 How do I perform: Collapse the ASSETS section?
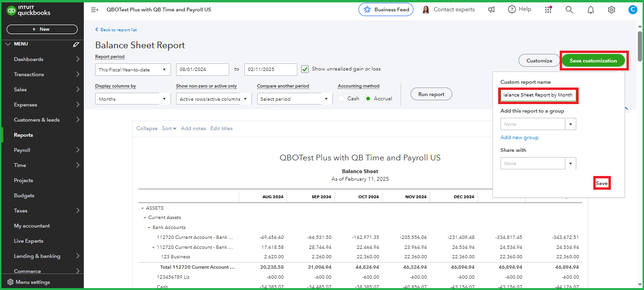[142, 208]
